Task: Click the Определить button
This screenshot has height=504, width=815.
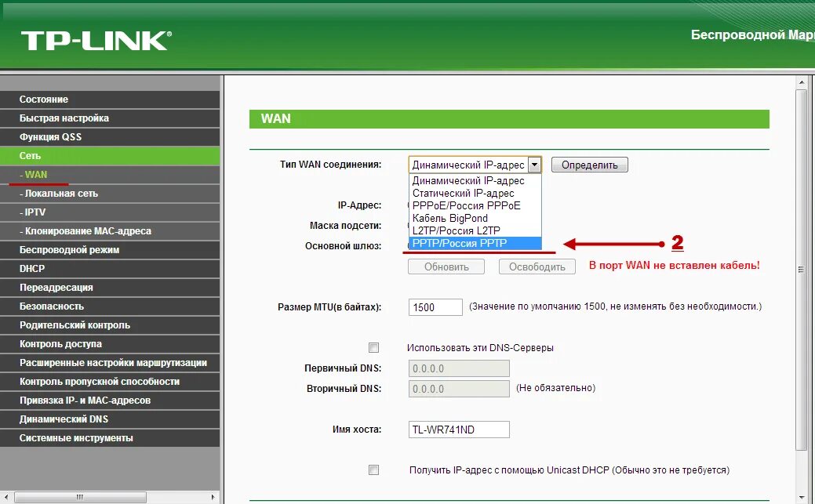Action: click(x=589, y=165)
